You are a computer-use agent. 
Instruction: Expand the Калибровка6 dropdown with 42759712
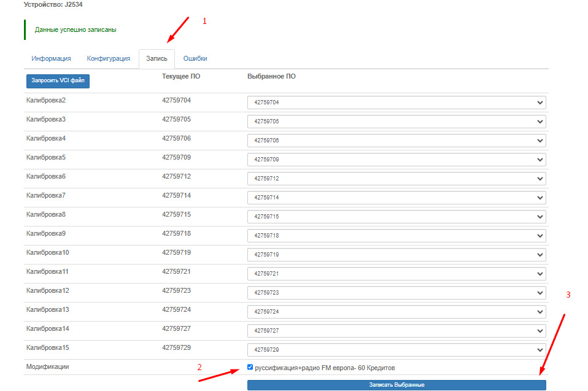tap(397, 179)
